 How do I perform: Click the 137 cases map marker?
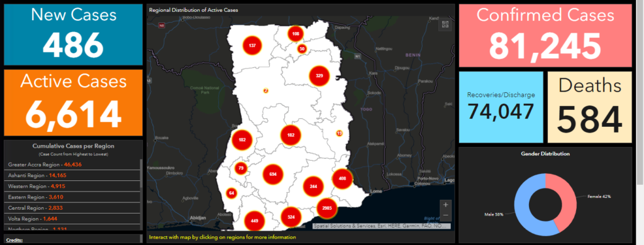[252, 45]
